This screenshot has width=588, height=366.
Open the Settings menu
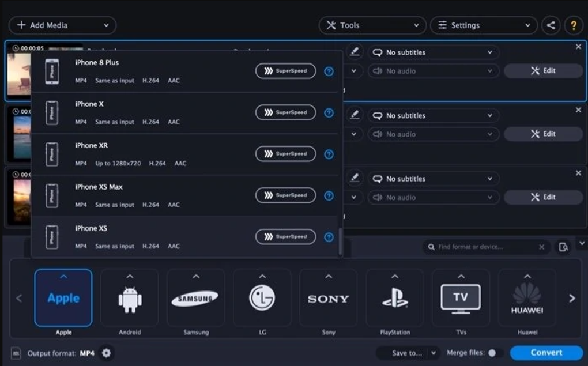483,25
